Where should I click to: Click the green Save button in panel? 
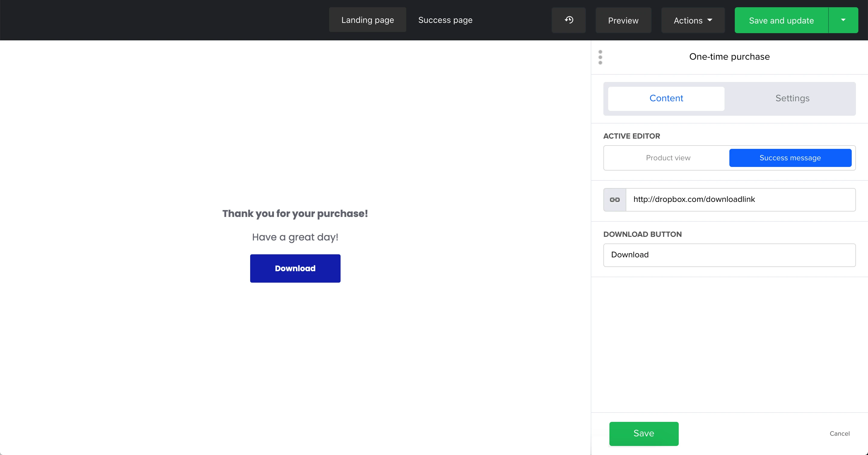pos(643,433)
